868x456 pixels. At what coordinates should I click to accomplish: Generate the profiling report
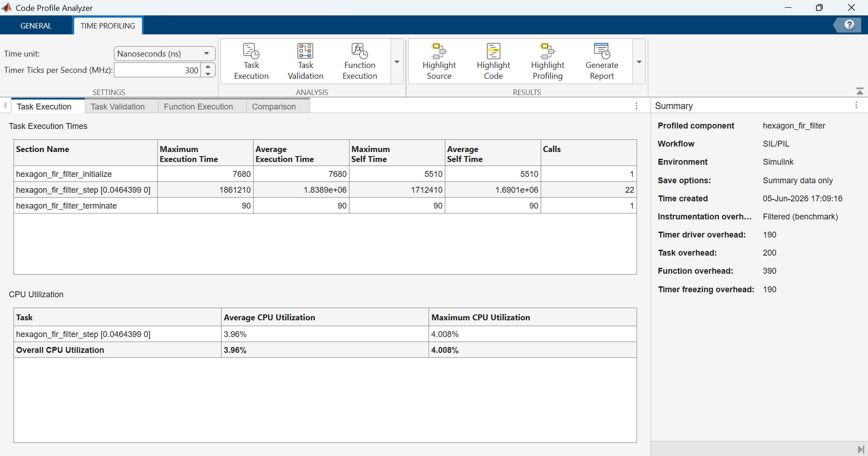tap(602, 62)
